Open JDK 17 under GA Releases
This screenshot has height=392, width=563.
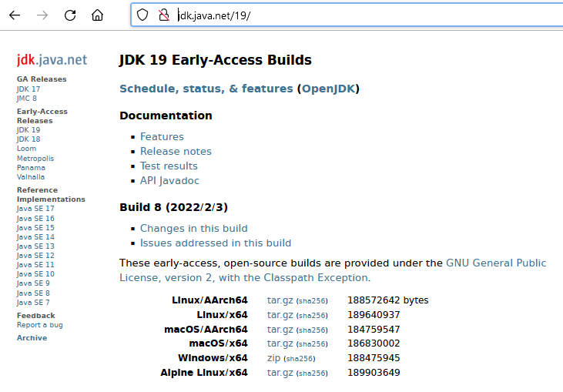pos(28,89)
